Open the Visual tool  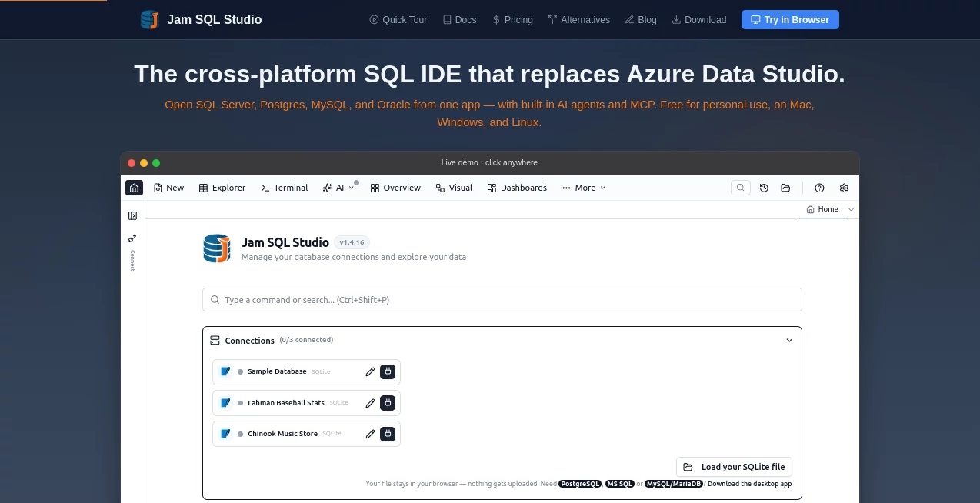454,188
